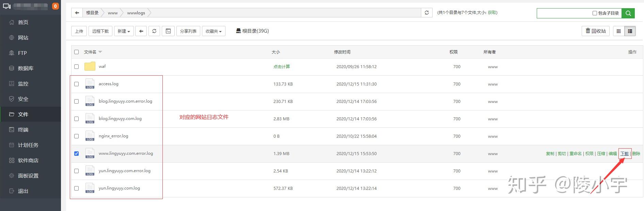644x211 pixels.
Task: Click the 下载 download link
Action: pyautogui.click(x=625, y=154)
